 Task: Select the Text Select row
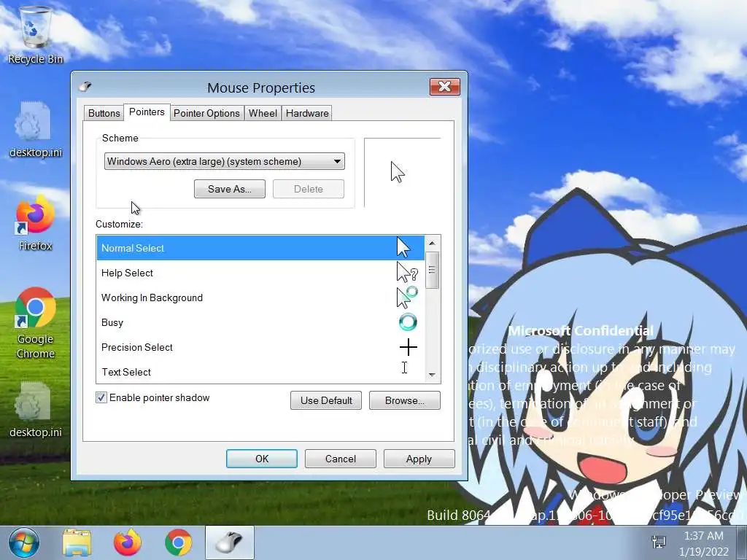260,371
